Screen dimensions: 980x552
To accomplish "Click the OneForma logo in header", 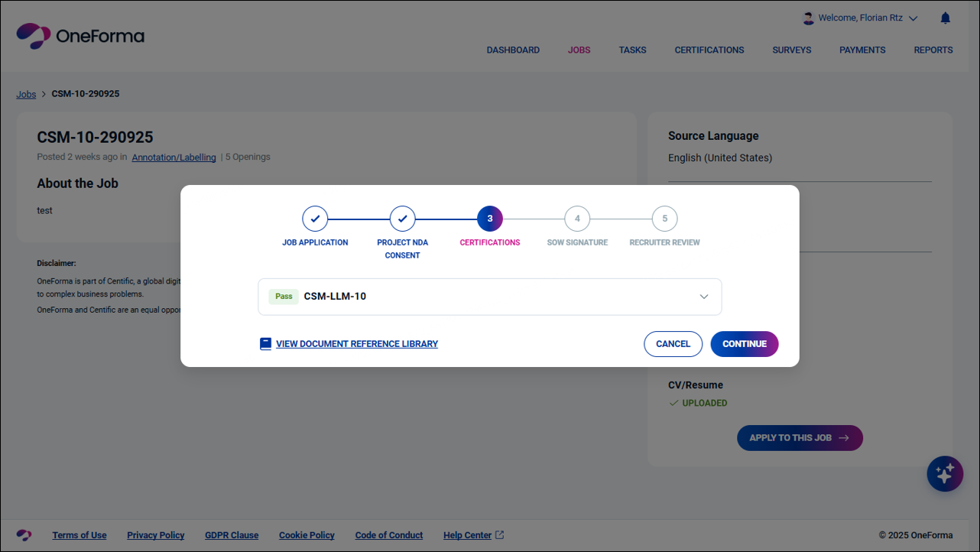I will (x=80, y=36).
